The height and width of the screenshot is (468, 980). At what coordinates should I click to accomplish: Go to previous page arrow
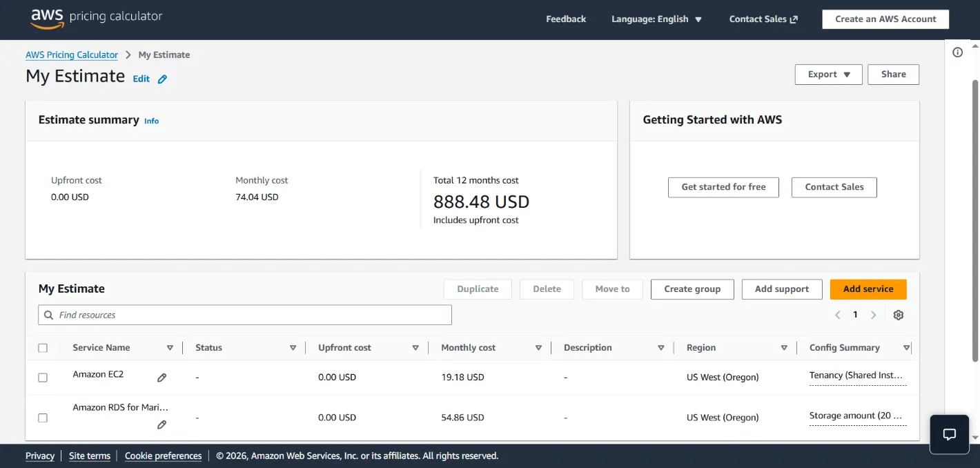[838, 315]
